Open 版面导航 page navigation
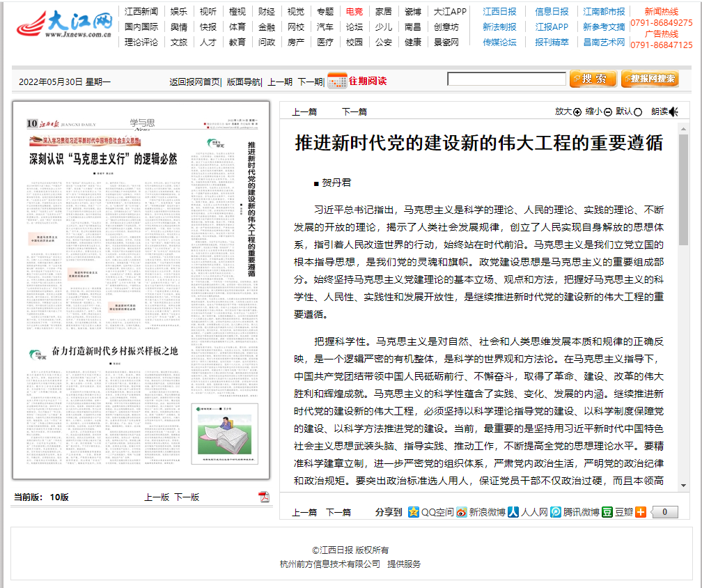 coord(244,82)
